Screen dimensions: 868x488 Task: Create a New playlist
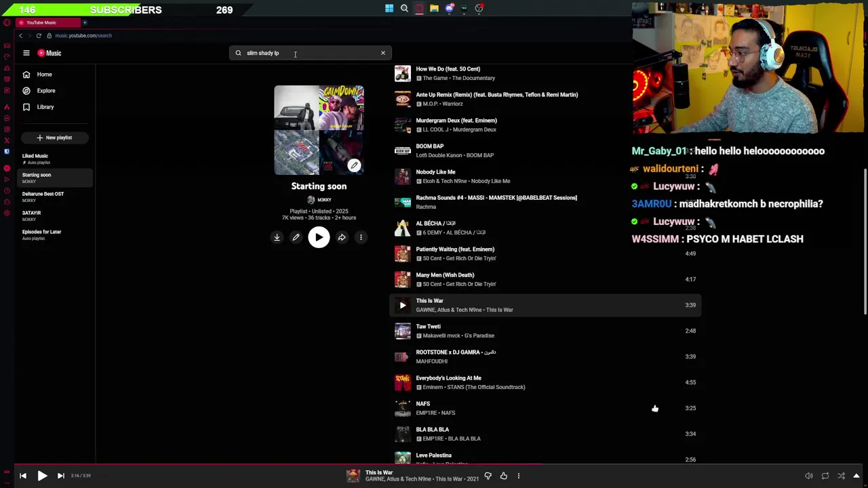tap(54, 138)
